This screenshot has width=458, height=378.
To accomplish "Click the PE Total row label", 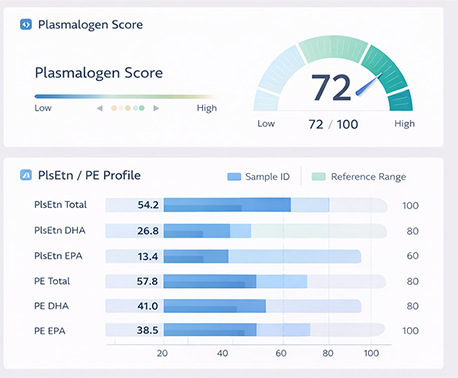I will coord(52,281).
